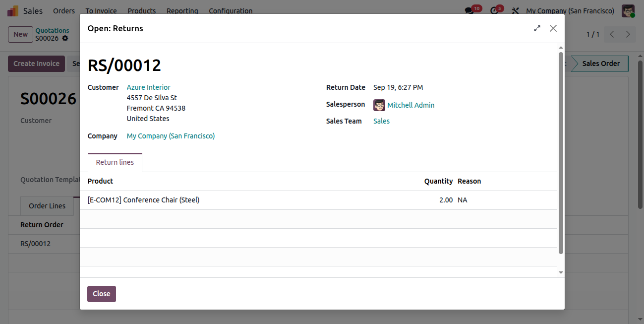Switch company via My Company (San Francisco)

point(570,10)
